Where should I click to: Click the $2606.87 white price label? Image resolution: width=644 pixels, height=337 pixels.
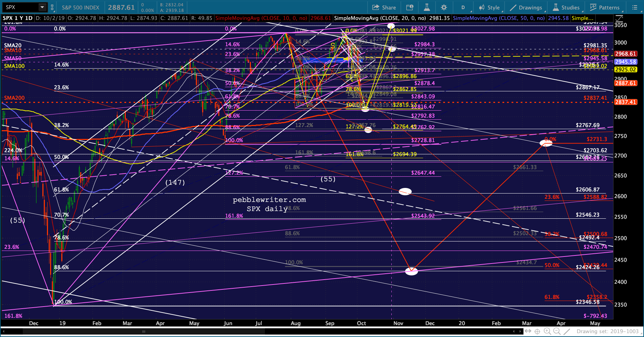[x=588, y=190]
